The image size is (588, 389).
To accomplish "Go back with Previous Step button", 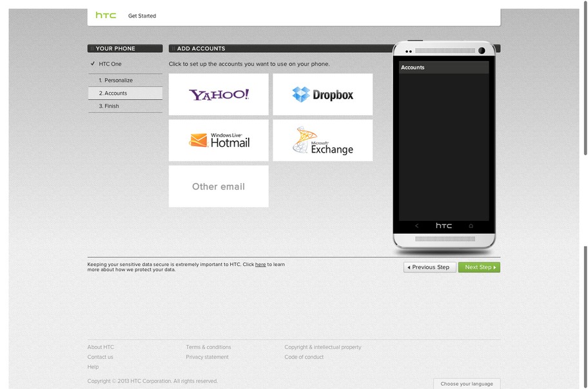I will point(430,267).
